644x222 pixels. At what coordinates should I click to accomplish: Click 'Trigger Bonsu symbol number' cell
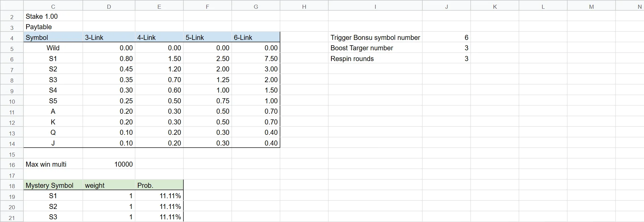coord(375,38)
